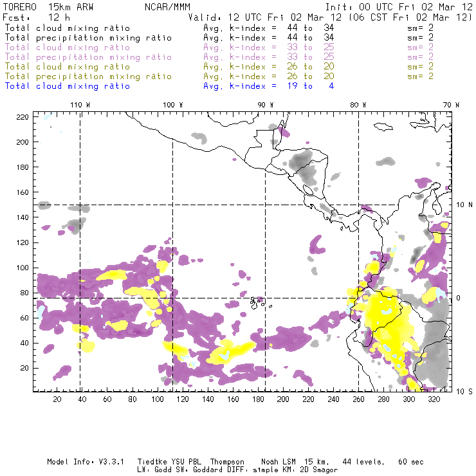Click the "100 W" longitude label
476x476 pixels.
click(x=173, y=105)
